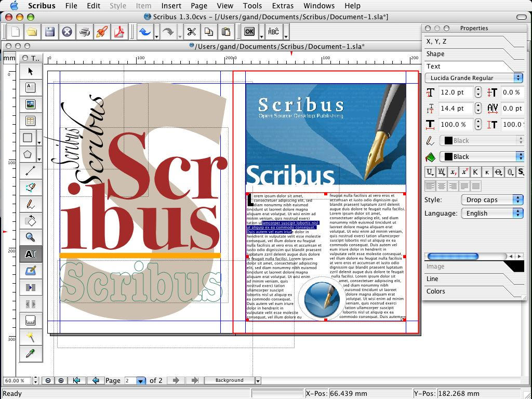
Task: Open the Extras menu
Action: point(283,6)
